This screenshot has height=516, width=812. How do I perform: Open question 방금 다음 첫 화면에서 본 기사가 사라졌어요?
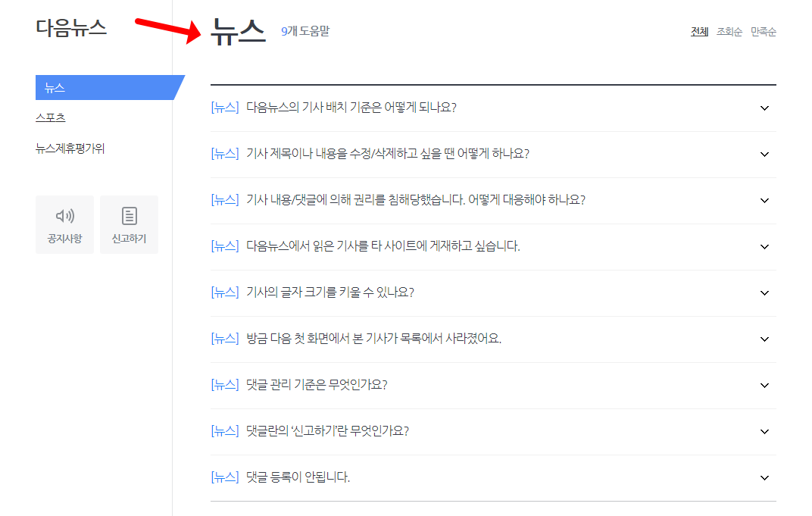373,338
